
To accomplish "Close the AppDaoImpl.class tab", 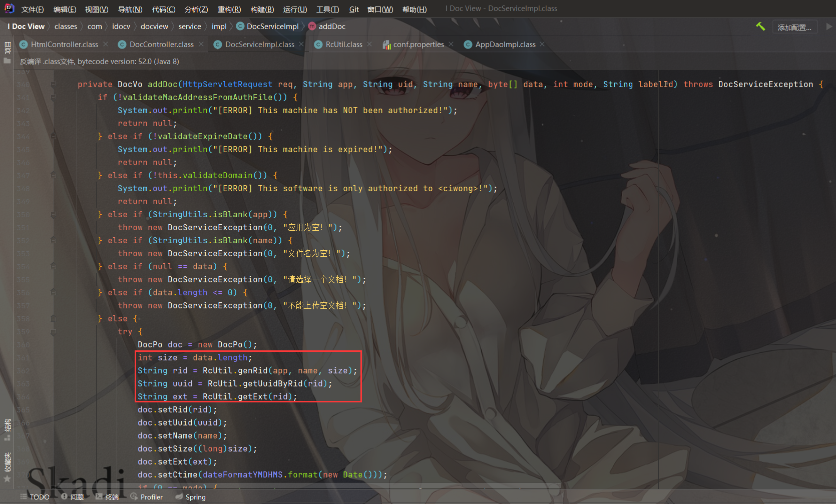I will coord(542,44).
